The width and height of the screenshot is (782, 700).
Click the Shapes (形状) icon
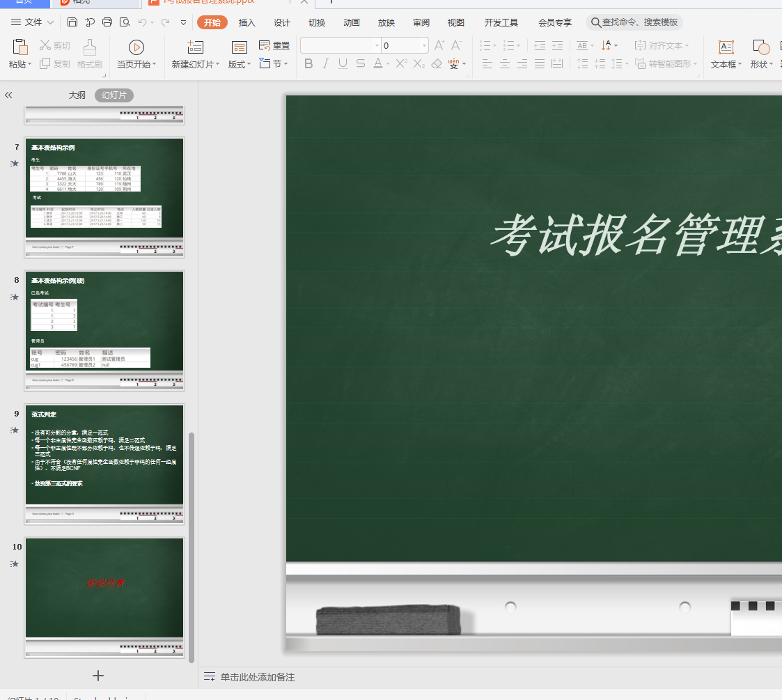[x=761, y=47]
